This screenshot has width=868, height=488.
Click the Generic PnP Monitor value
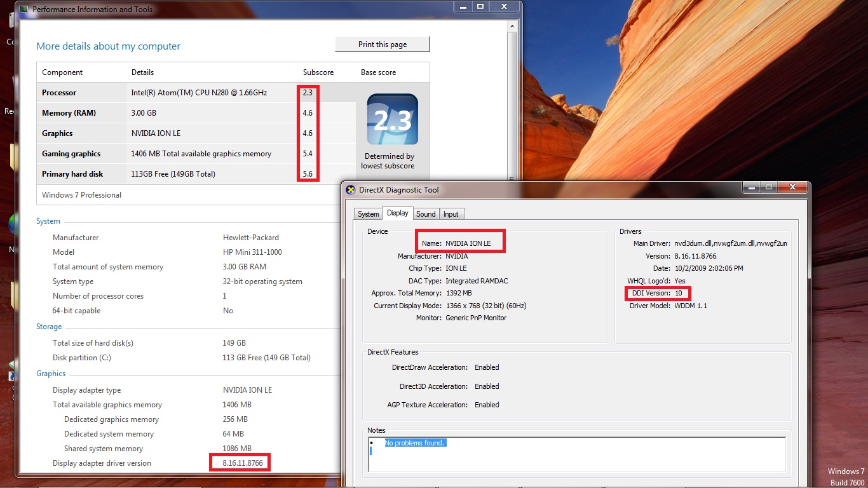click(476, 318)
